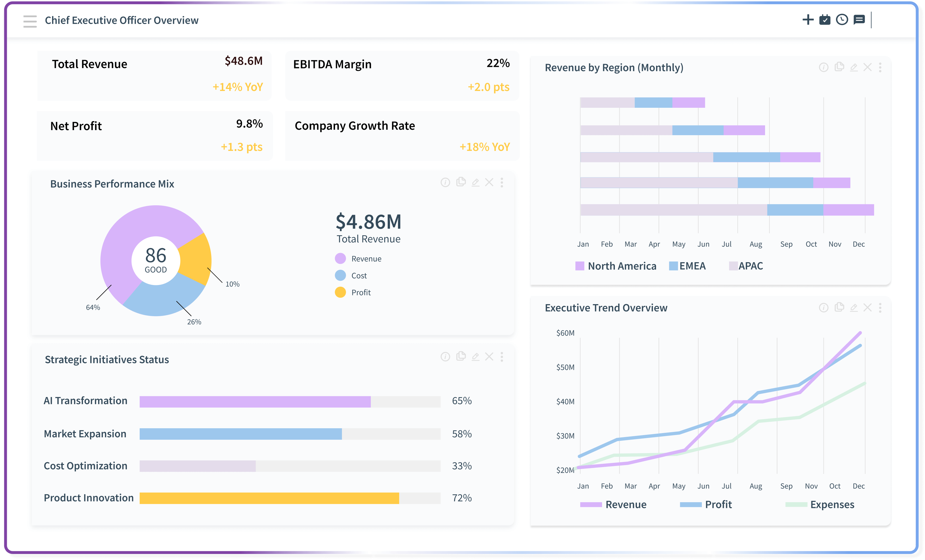This screenshot has width=925, height=560.
Task: Open the hamburger navigation menu
Action: [30, 21]
